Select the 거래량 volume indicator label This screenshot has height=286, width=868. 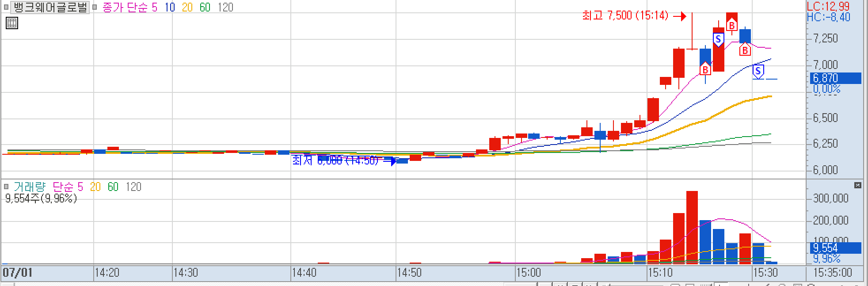coord(30,187)
